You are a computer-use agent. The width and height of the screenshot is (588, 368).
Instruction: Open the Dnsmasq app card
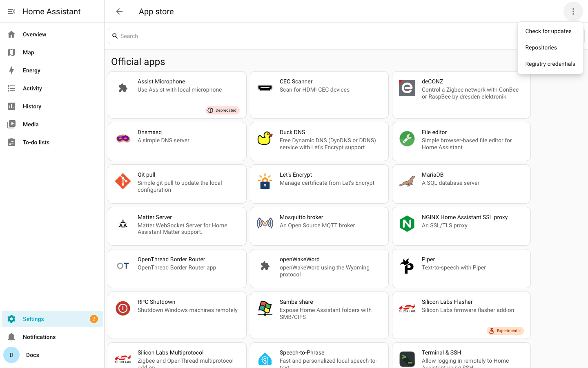coord(177,141)
